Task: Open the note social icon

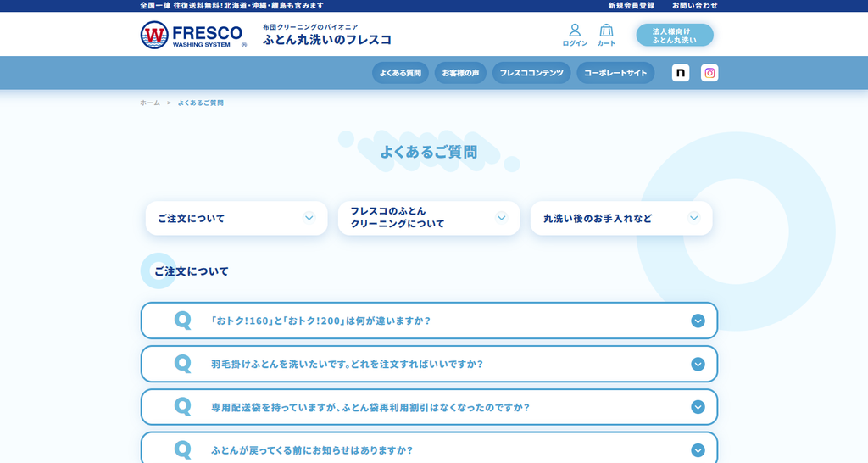Action: pos(681,73)
